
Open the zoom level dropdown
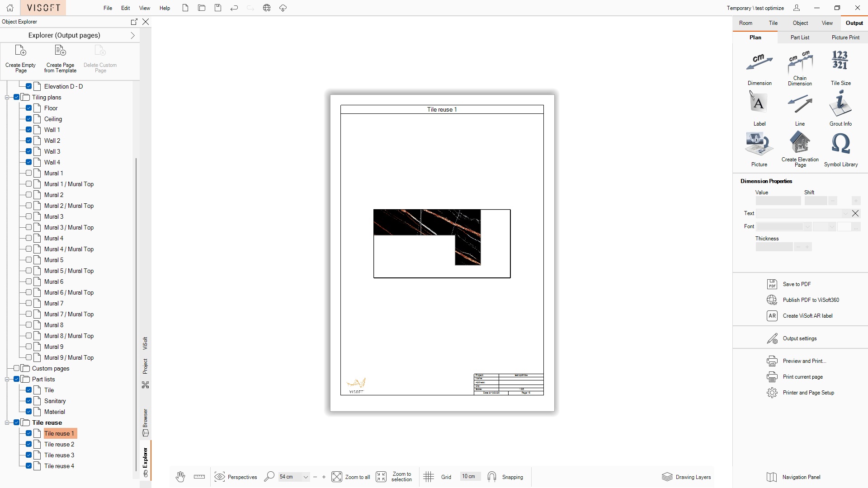coord(306,477)
